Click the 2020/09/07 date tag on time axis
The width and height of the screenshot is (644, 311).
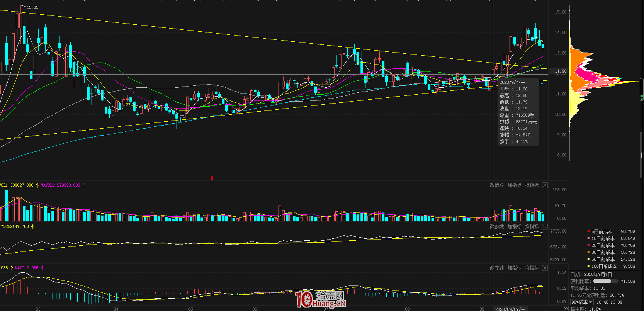pos(510,309)
